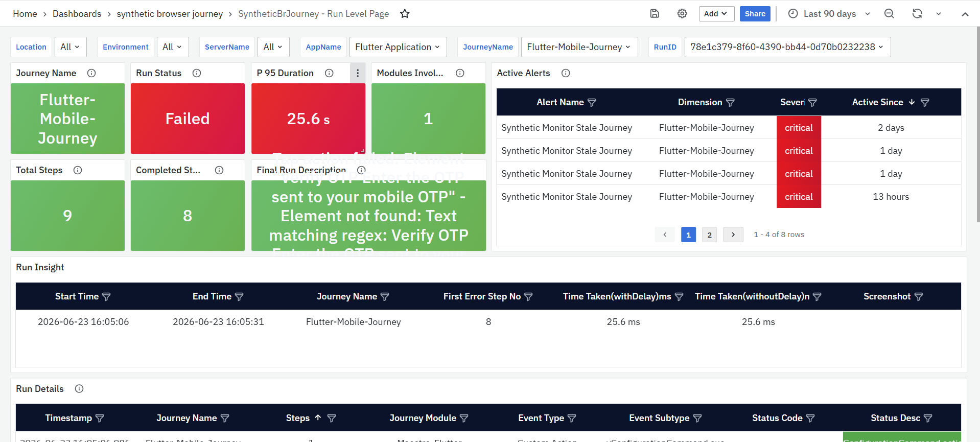Select alerts page 1
The image size is (980, 442).
tap(688, 235)
